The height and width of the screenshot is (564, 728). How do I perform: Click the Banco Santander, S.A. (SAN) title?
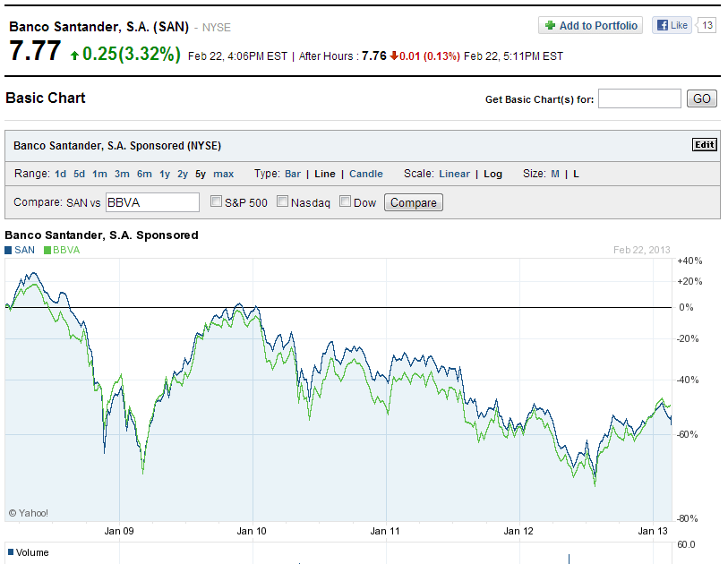[x=98, y=27]
